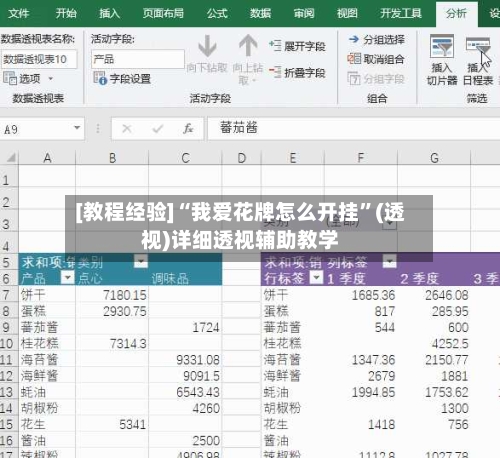Click the Name Box showing A9
This screenshot has width=500, height=458.
(36, 129)
